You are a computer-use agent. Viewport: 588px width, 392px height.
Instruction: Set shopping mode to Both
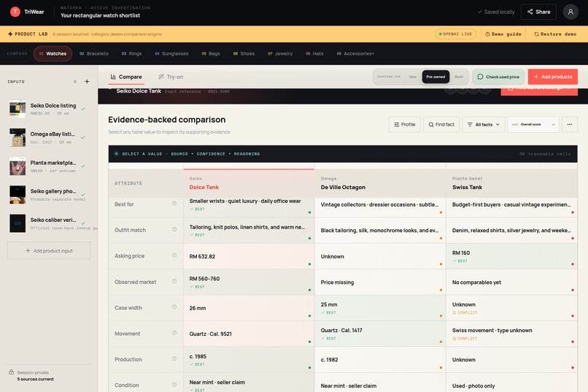pos(459,77)
